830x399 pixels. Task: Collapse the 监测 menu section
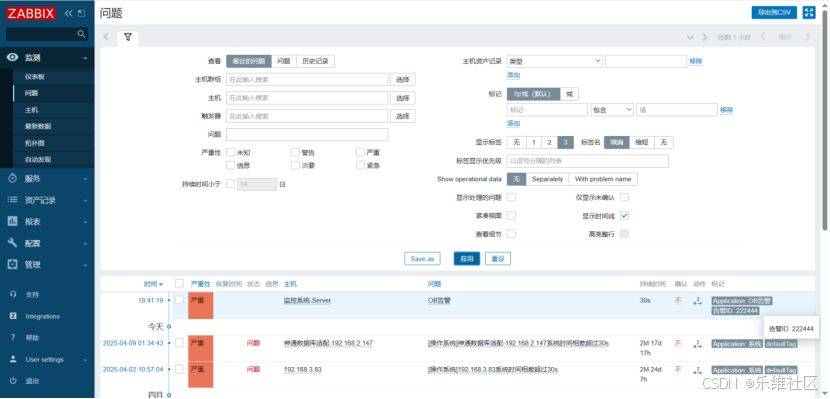pos(85,58)
